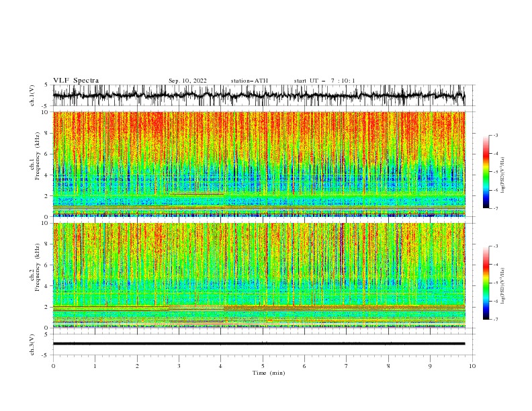This screenshot has height=411, width=532.
Task: Click the "-7" tick on the ch.1 color bar
Action: coord(495,208)
